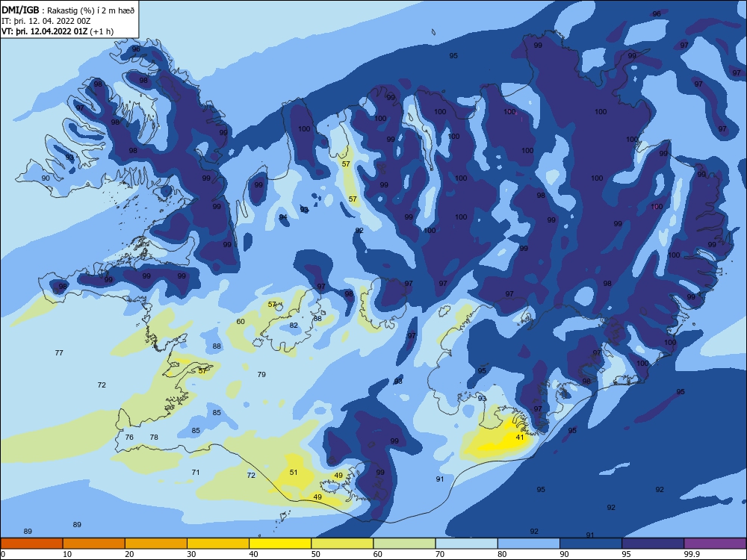
Task: Click the 'IT: þri. 12. 04. 2022 00Z' line
Action: (x=46, y=21)
